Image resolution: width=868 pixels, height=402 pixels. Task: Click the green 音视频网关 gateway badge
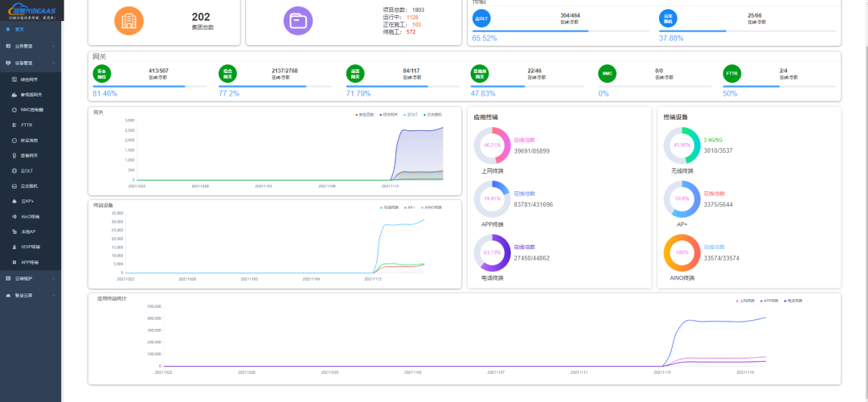(x=479, y=73)
